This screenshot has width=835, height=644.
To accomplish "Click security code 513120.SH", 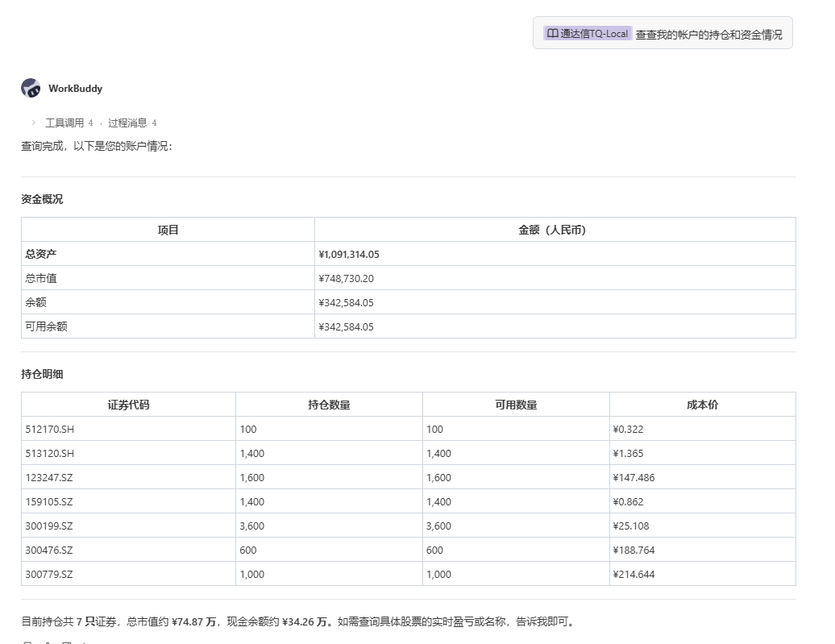I will click(49, 453).
